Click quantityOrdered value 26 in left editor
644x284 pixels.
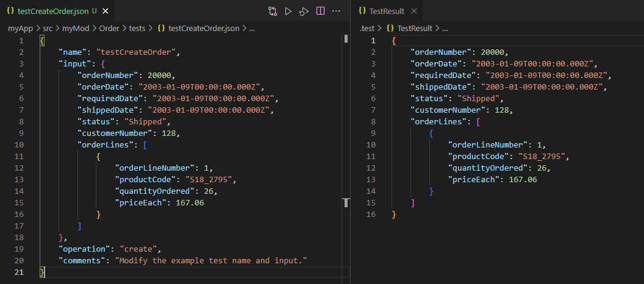pyautogui.click(x=209, y=191)
